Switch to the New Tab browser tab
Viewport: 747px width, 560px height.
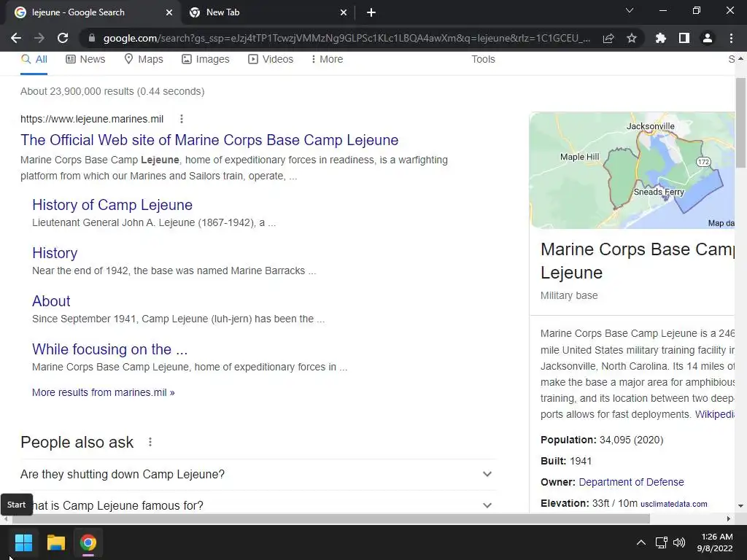268,12
